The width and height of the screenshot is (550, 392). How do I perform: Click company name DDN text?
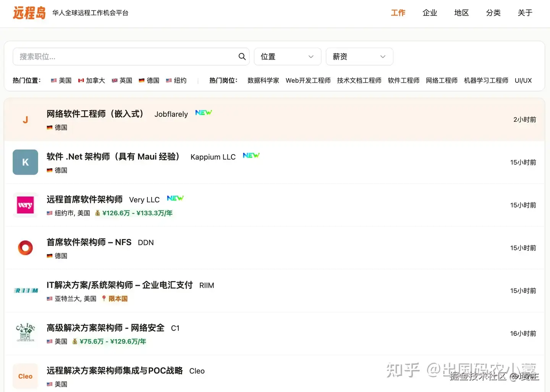click(146, 242)
